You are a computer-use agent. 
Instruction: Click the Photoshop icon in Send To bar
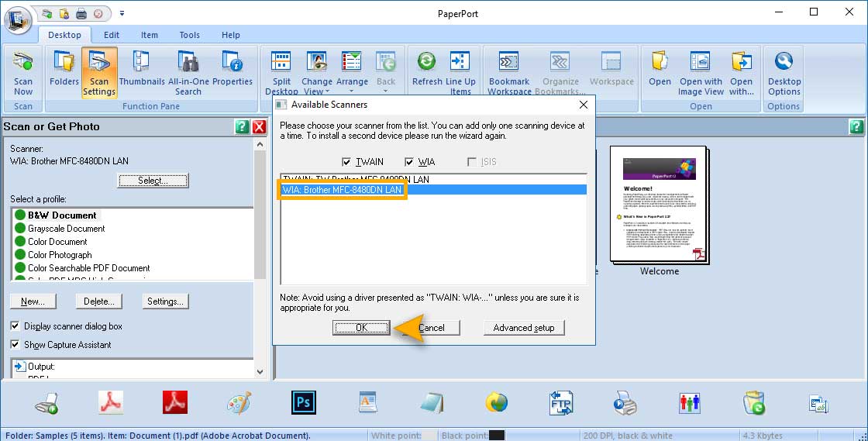303,402
